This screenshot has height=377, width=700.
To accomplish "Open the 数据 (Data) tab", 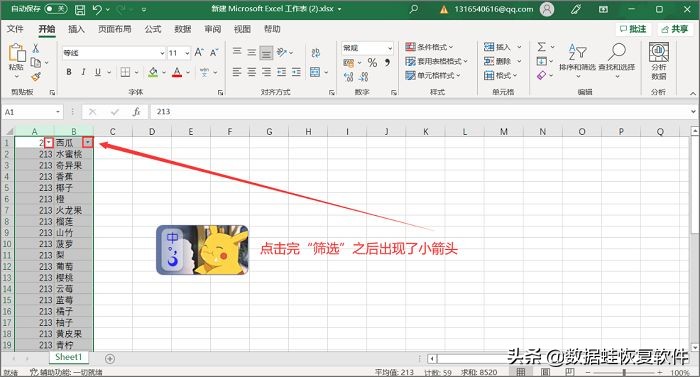I will click(x=183, y=29).
